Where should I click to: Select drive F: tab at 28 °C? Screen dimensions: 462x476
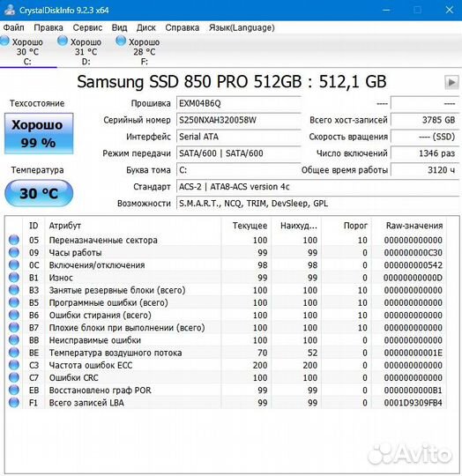(145, 51)
